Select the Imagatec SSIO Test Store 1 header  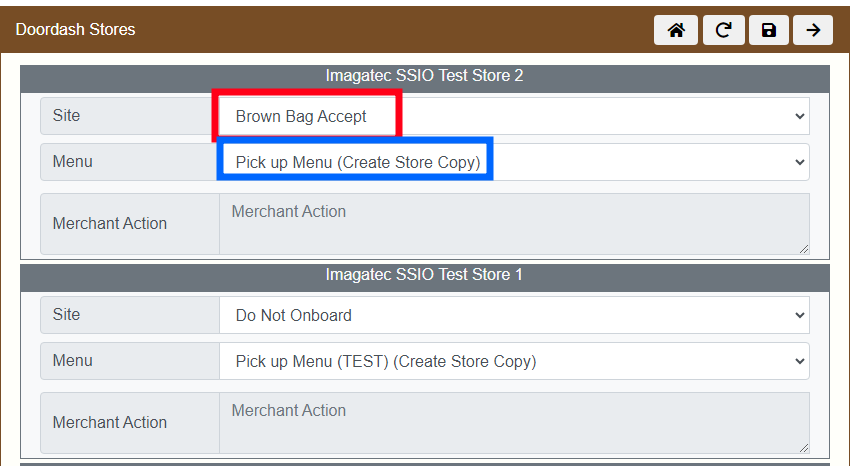coord(424,275)
